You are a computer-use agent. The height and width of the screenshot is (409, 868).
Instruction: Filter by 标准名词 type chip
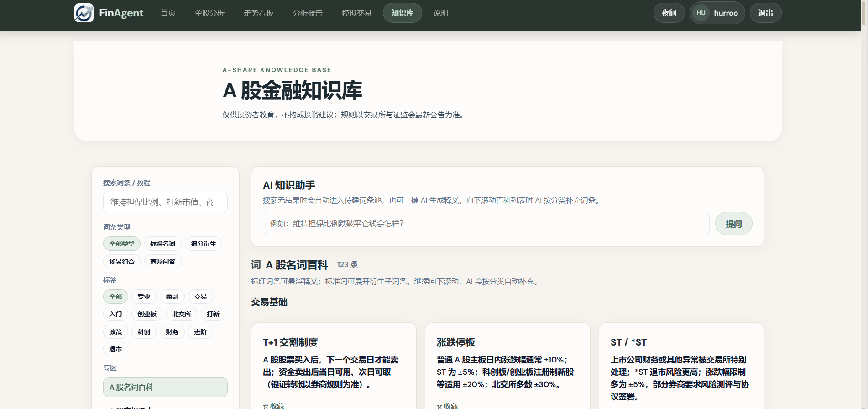click(x=163, y=244)
